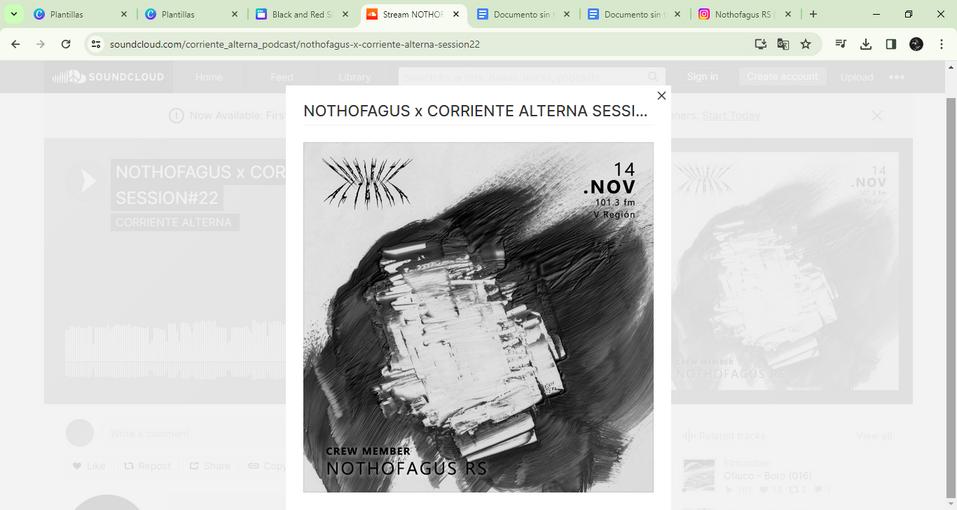Reload the SoundCloud page
957x510 pixels.
coord(66,44)
